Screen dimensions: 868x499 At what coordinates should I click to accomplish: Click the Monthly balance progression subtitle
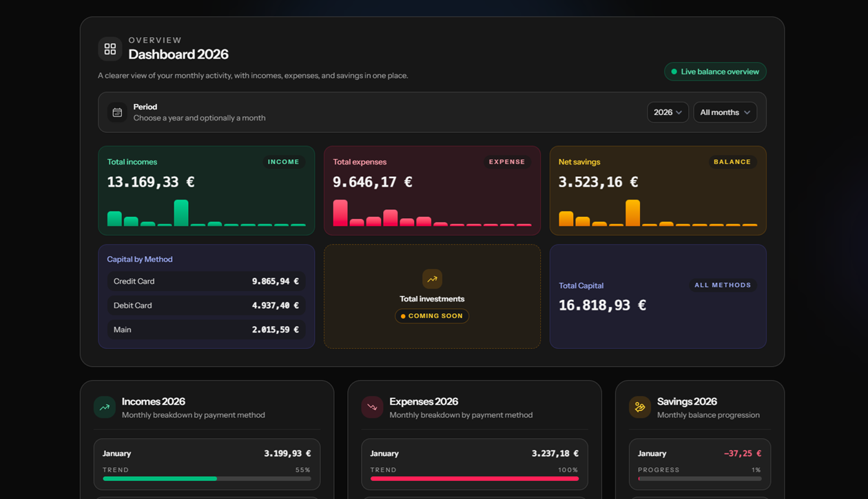coord(708,415)
